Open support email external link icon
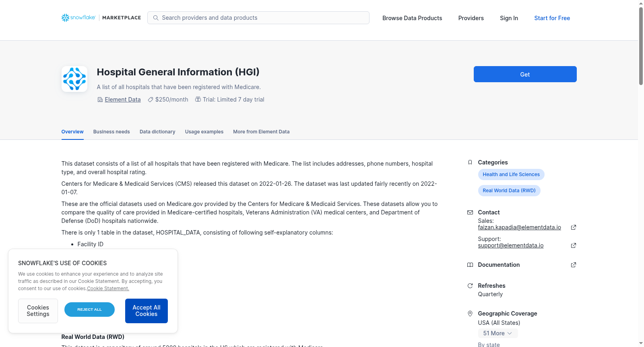Image resolution: width=644 pixels, height=347 pixels. 574,245
